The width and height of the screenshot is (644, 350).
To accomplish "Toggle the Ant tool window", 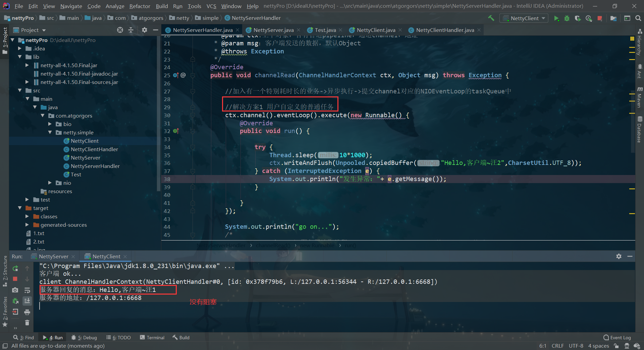I will 640,71.
